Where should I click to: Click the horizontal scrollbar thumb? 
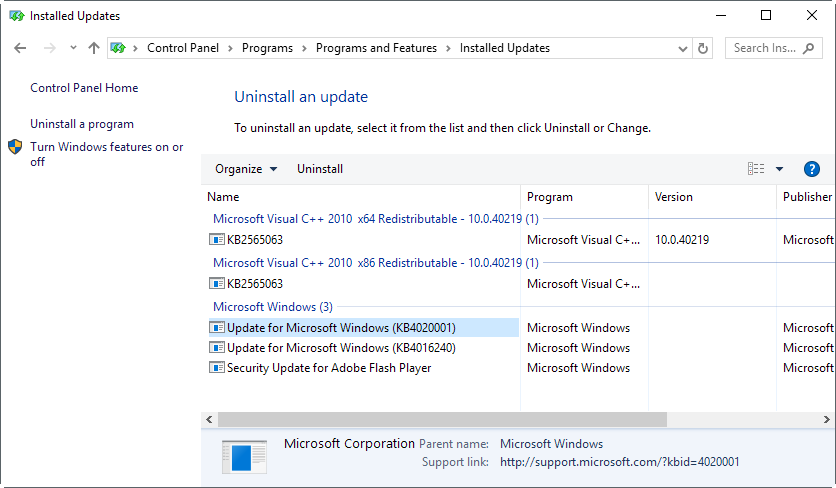[x=442, y=420]
